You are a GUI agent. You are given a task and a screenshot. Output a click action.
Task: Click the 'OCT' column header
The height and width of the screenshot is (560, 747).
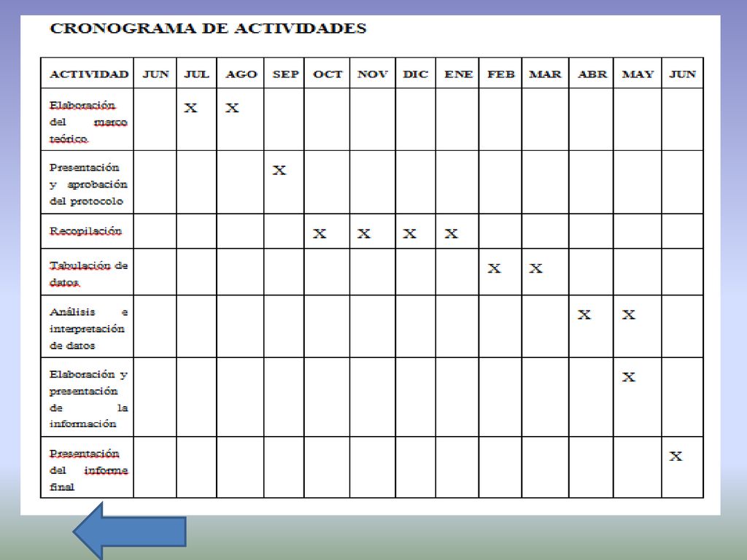[x=328, y=74]
